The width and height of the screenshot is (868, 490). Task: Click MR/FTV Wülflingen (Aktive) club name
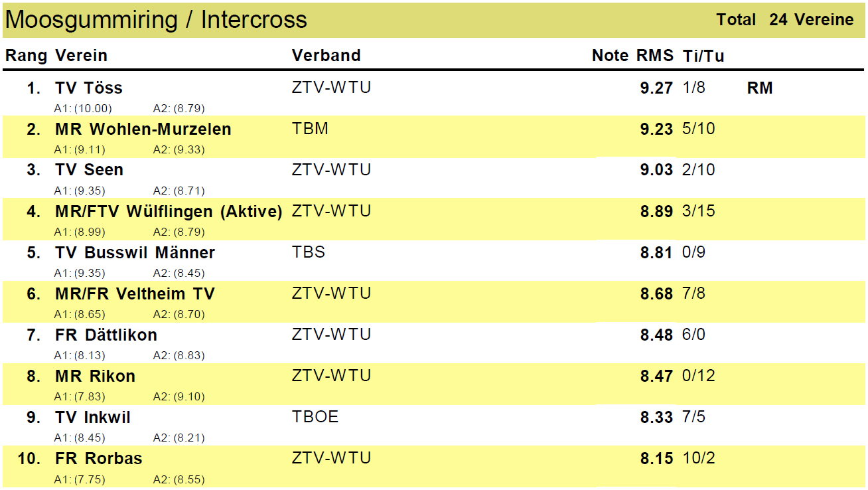[x=169, y=212]
